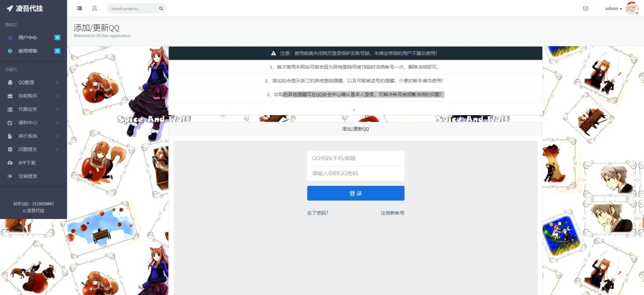Click the blue 登录 button
644x295 pixels.
(x=356, y=193)
